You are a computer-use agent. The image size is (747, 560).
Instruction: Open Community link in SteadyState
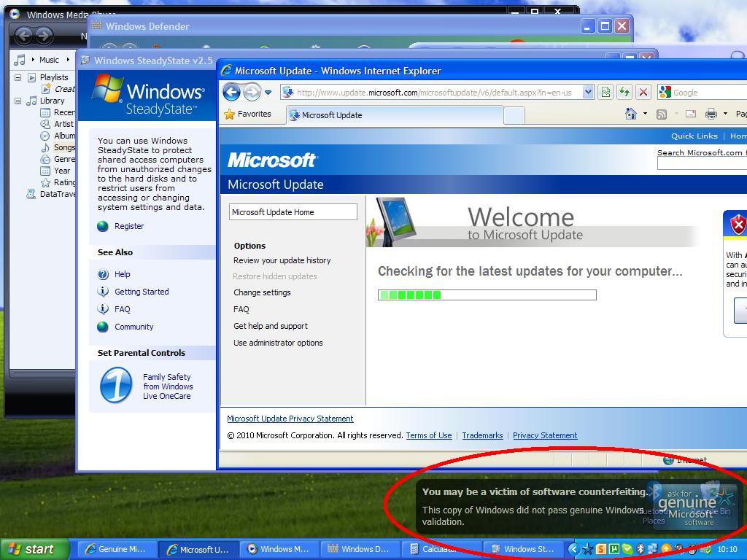tap(134, 327)
